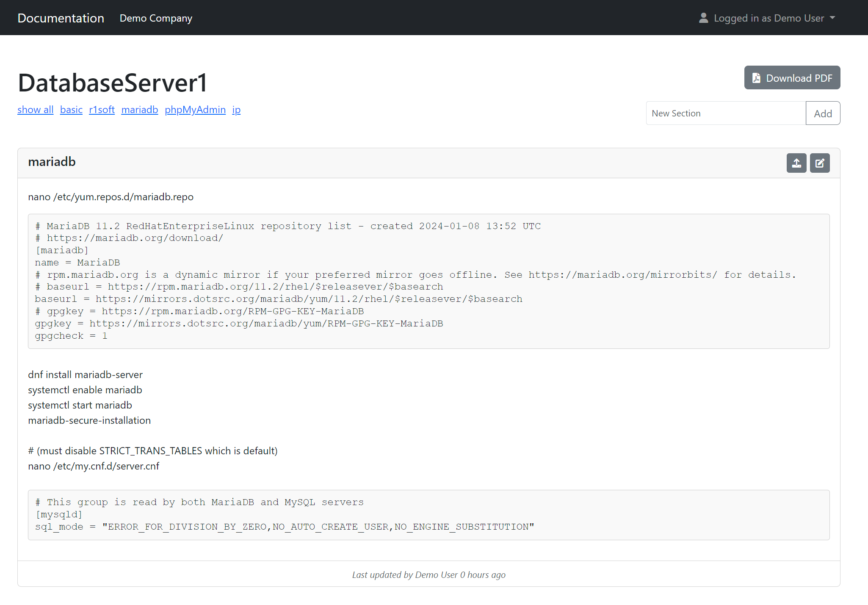The image size is (868, 605).
Task: Jump to the basic section link
Action: click(x=71, y=110)
